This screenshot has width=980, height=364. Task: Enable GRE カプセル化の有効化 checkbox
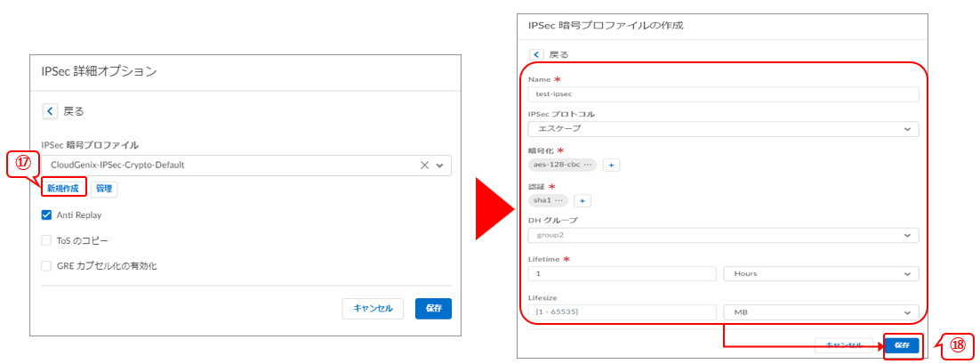(x=46, y=266)
